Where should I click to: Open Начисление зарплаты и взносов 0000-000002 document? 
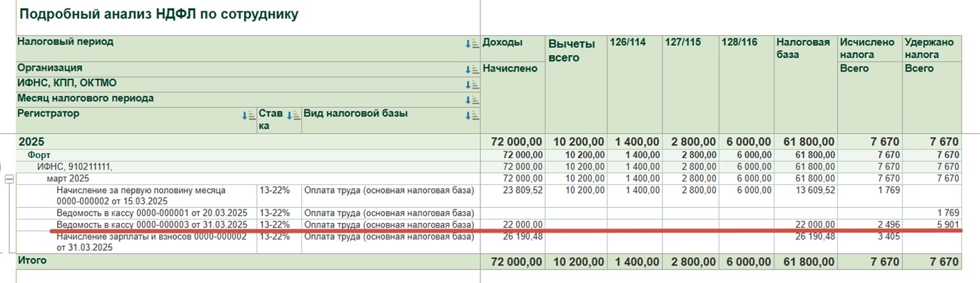(x=152, y=242)
